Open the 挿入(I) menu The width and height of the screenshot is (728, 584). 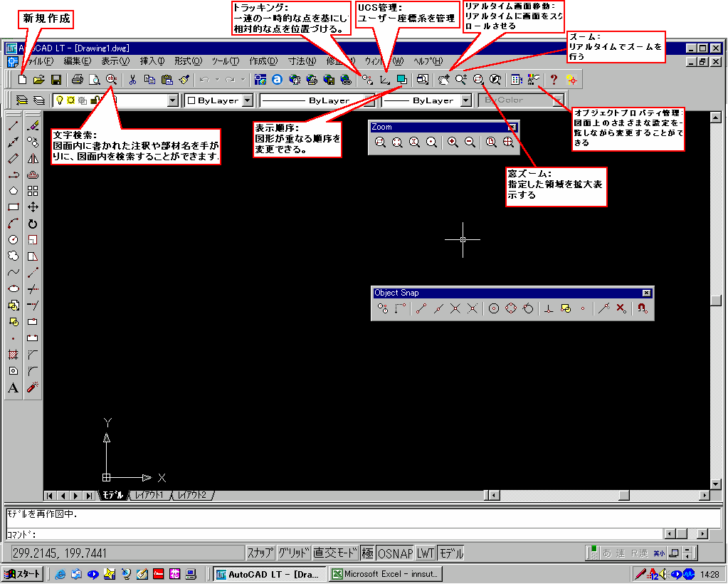(152, 61)
